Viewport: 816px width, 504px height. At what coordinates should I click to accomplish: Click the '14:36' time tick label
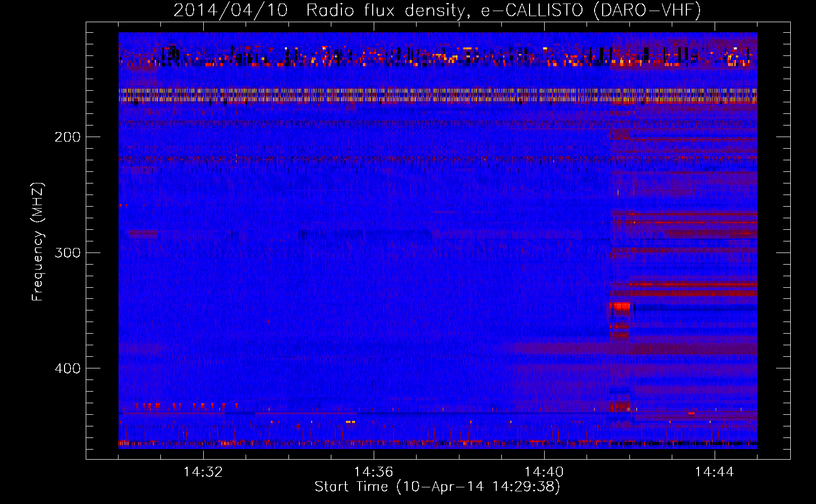(373, 472)
